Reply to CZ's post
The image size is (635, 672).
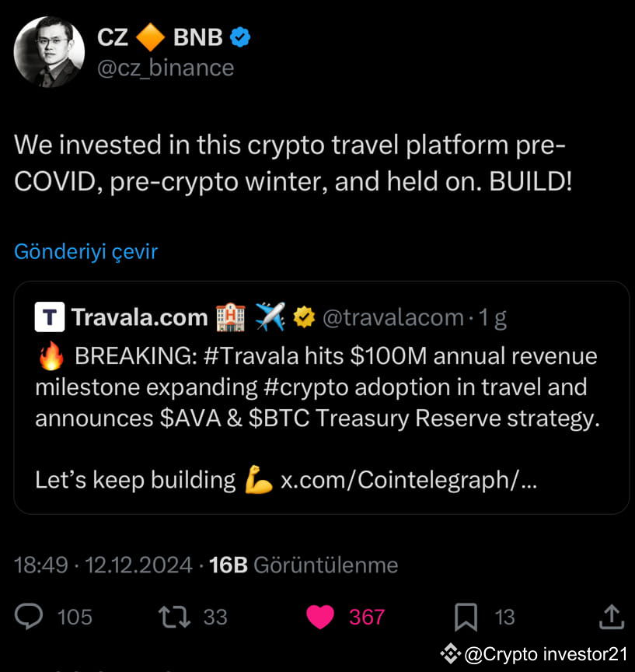pyautogui.click(x=30, y=616)
